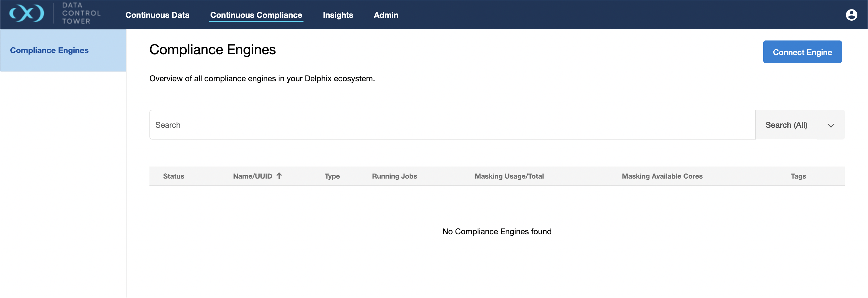
Task: Click the Name/UUID ascending sort arrow
Action: [x=279, y=176]
